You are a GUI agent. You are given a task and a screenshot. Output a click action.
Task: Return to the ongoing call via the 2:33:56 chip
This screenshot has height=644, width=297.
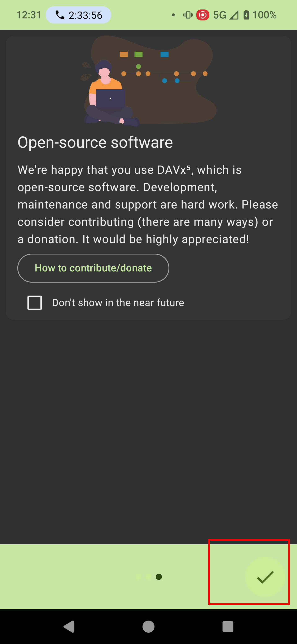[78, 15]
